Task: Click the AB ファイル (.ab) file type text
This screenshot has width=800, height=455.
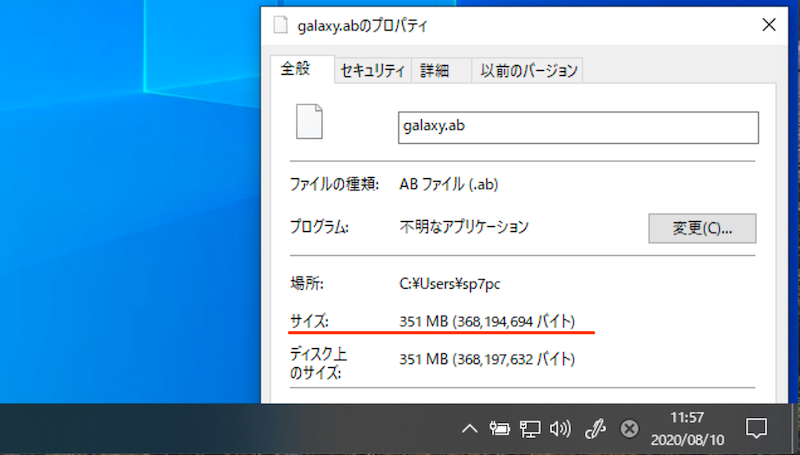Action: 448,184
